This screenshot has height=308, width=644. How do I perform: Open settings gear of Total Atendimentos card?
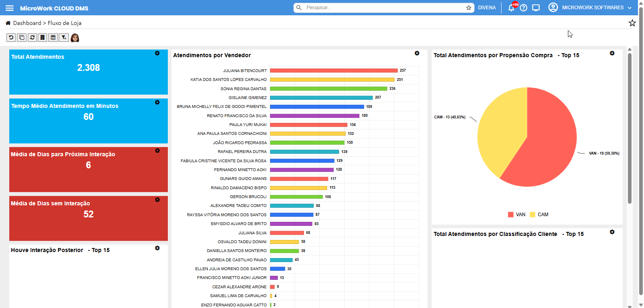pyautogui.click(x=157, y=53)
